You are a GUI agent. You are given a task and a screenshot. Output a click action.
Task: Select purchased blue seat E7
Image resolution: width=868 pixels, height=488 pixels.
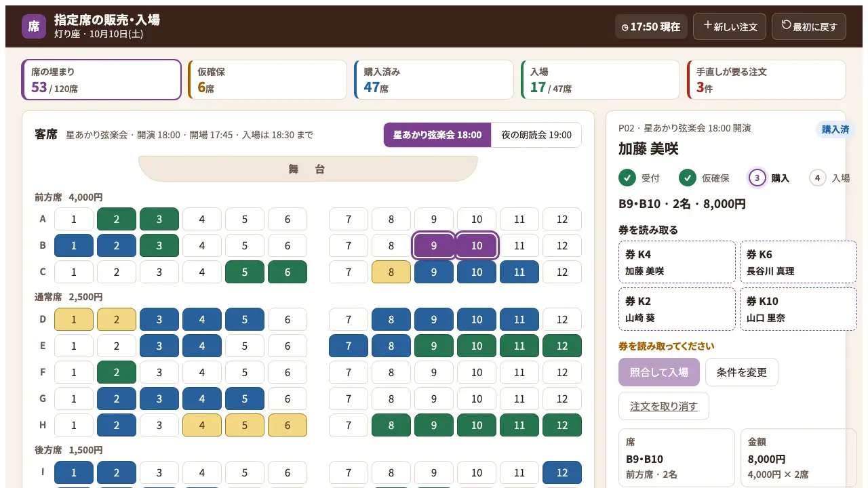(x=349, y=346)
